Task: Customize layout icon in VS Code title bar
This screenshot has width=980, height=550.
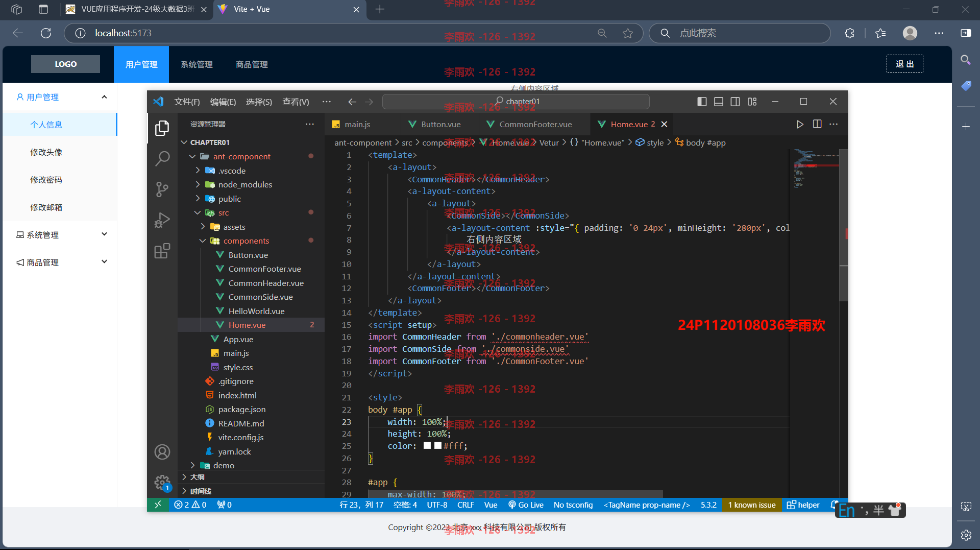Action: (x=752, y=102)
